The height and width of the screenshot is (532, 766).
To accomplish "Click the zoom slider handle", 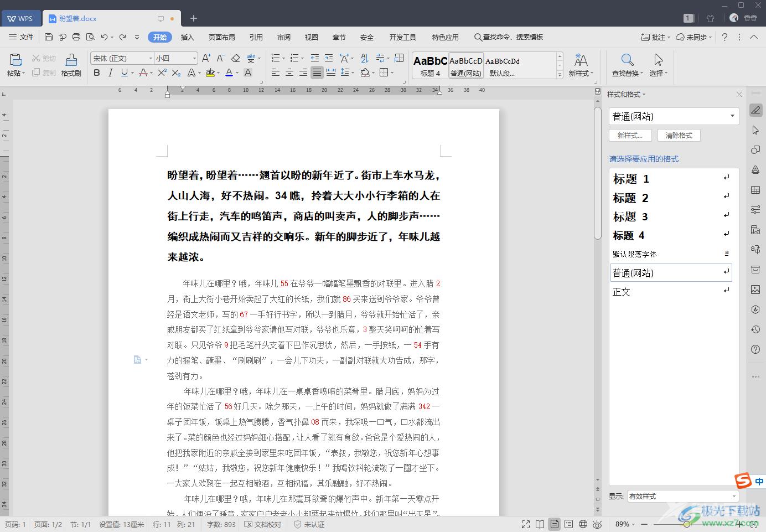I will [x=687, y=524].
